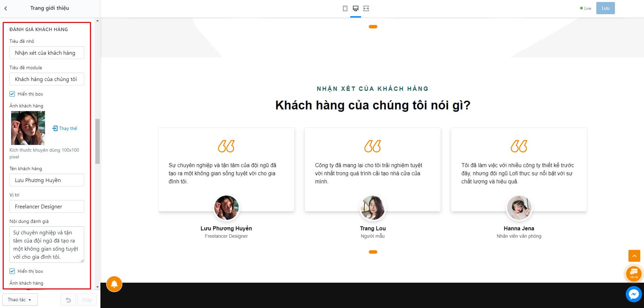644x308 pixels.
Task: Edit the Tên khách hàng field
Action: [47, 180]
